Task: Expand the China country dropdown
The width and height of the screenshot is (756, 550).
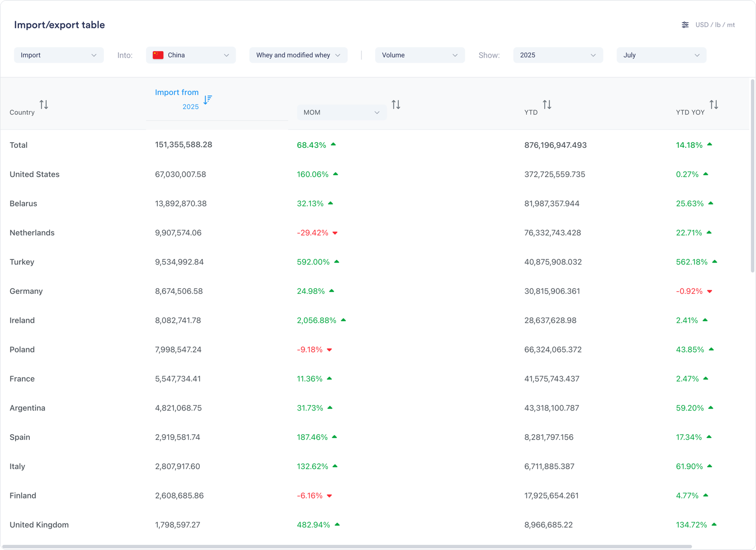Action: 191,55
